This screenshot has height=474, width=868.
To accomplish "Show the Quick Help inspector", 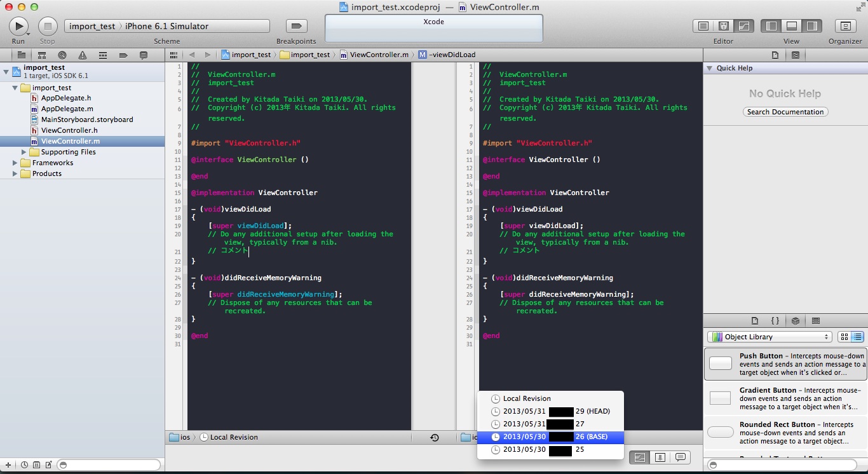I will (x=796, y=55).
